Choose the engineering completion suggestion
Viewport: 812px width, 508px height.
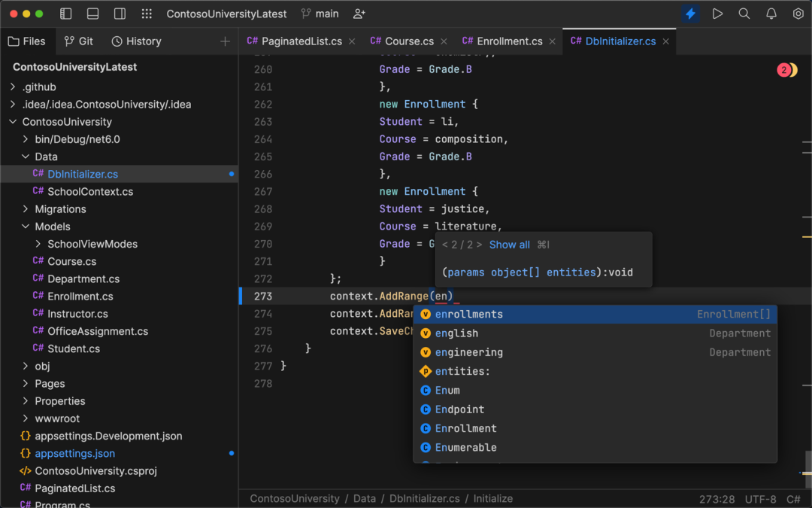[x=595, y=352]
